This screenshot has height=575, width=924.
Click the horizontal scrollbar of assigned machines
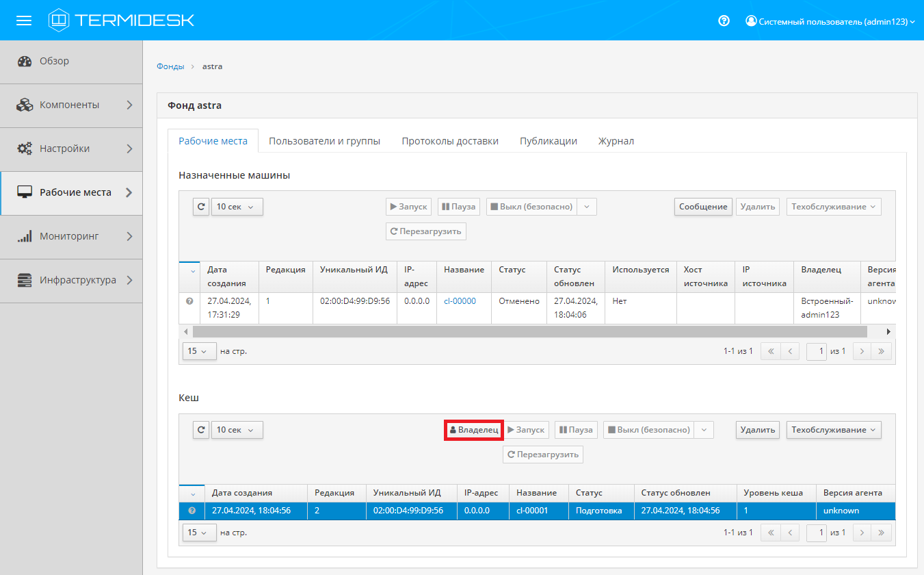(x=529, y=331)
